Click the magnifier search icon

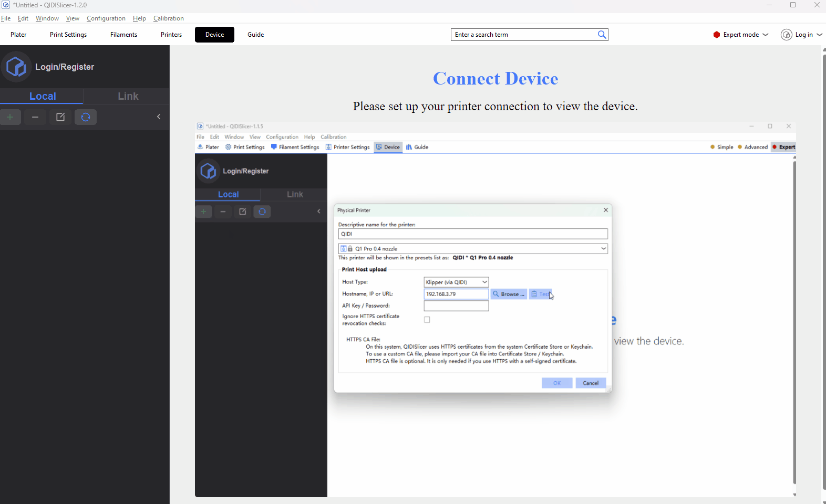coord(602,35)
